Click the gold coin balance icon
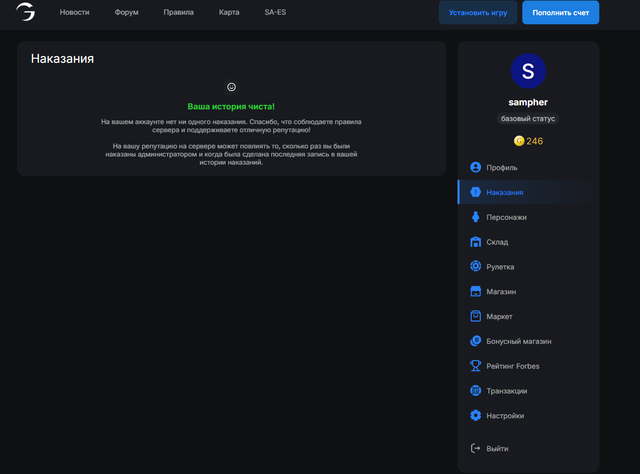 click(519, 141)
